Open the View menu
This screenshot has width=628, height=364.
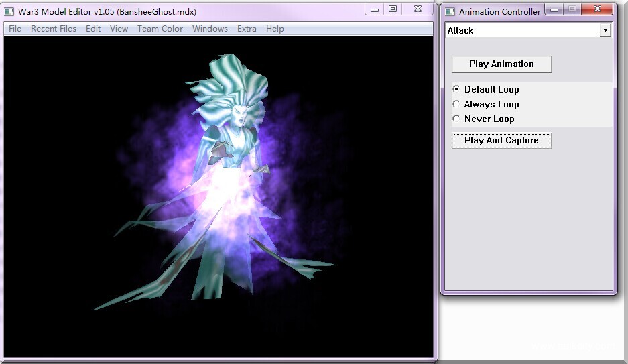coord(119,29)
